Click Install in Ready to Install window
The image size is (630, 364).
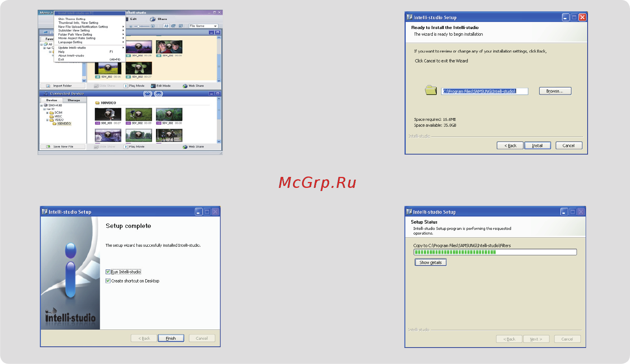pyautogui.click(x=537, y=146)
